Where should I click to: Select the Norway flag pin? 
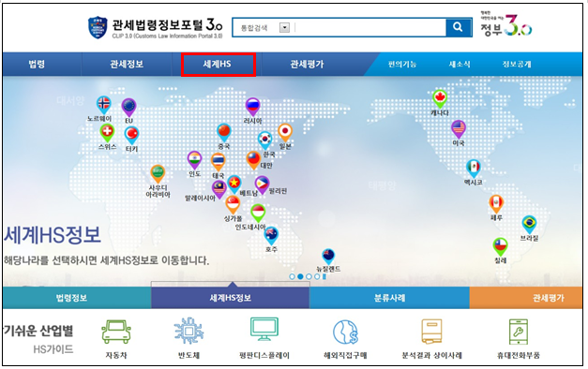pos(103,104)
